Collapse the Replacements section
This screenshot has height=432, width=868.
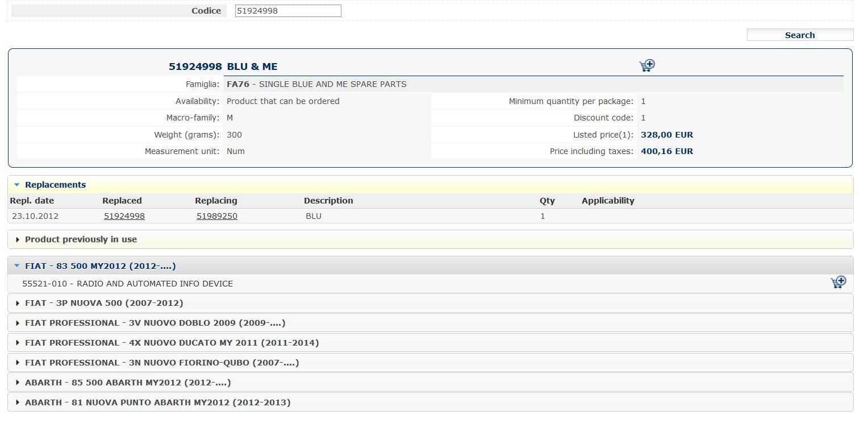tap(431, 185)
